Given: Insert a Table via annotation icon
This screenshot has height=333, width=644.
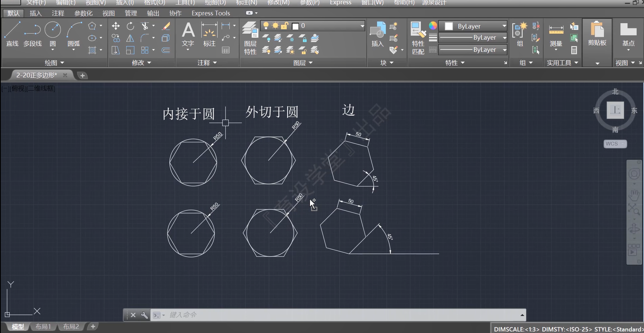Looking at the screenshot, I should [x=226, y=50].
